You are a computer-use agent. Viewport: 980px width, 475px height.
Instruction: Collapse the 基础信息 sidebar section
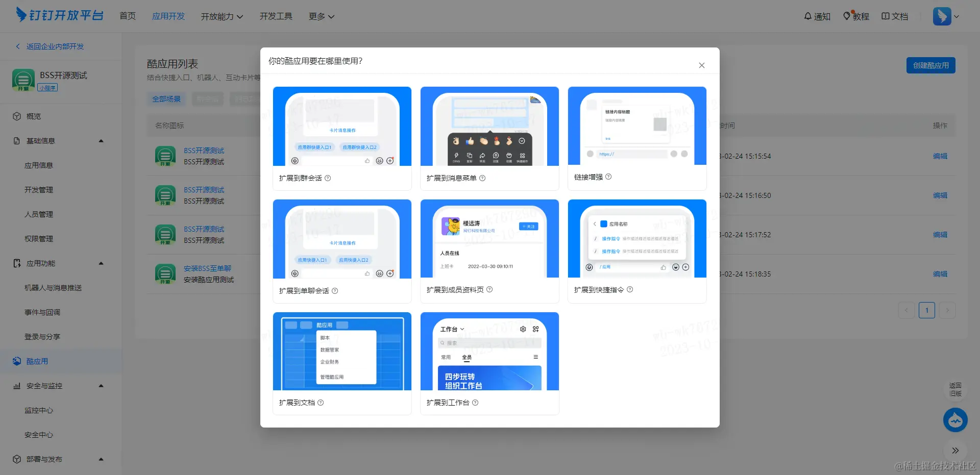coord(101,141)
